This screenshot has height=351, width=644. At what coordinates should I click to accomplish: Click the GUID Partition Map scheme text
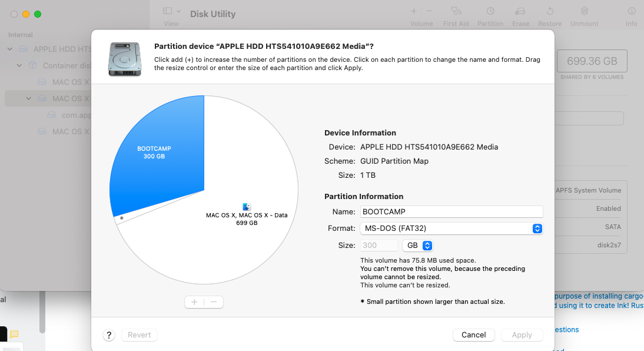[x=394, y=161]
